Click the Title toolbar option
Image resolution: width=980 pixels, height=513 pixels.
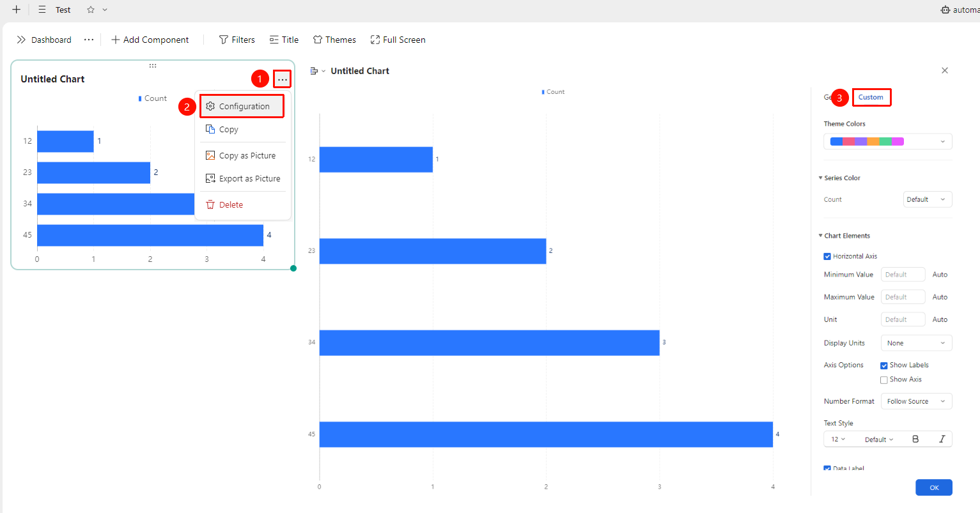pos(284,40)
